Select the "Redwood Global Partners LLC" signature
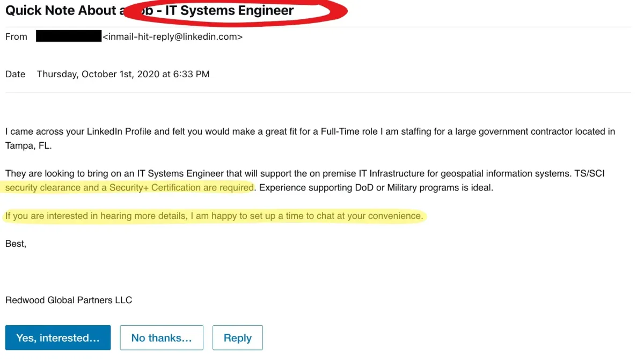Screen dimensions: 644x359 [x=69, y=300]
